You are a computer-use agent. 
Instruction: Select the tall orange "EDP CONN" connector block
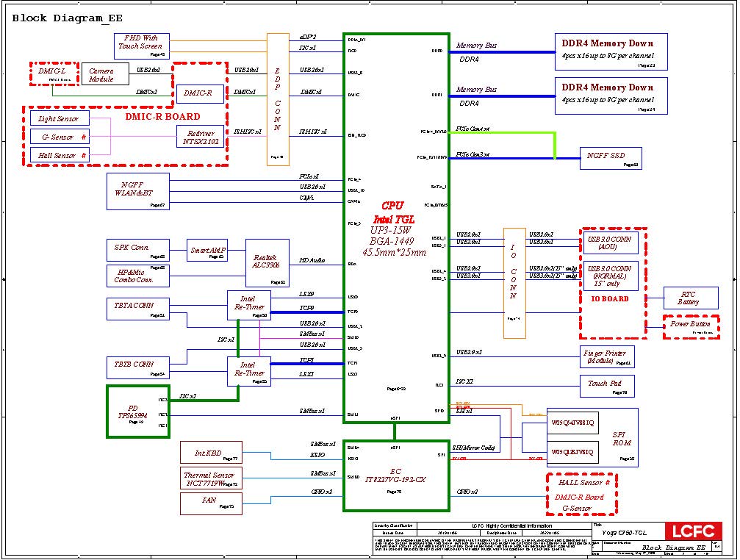point(278,99)
